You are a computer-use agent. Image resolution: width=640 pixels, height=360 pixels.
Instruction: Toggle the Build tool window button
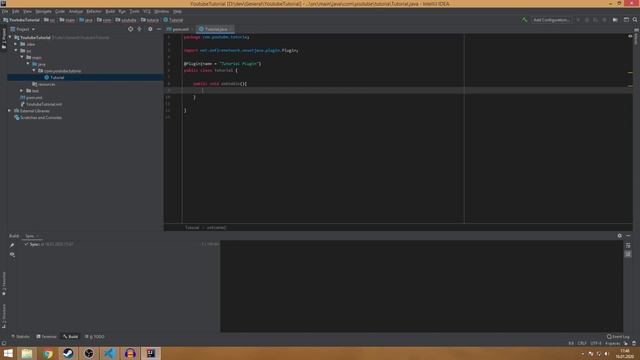[71, 337]
